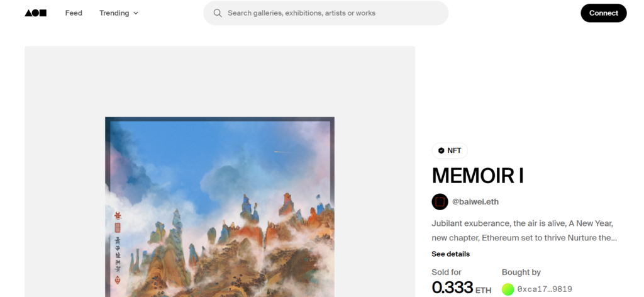Click the Bought by label

click(x=521, y=272)
